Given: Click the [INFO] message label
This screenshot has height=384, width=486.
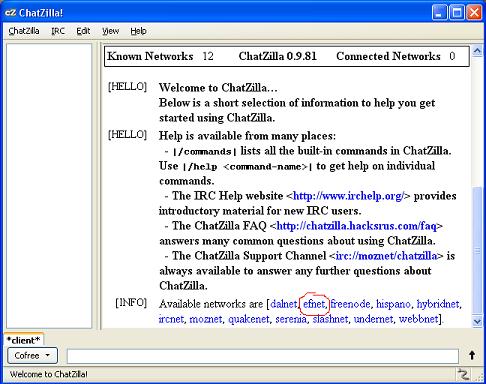Looking at the screenshot, I should coord(131,303).
